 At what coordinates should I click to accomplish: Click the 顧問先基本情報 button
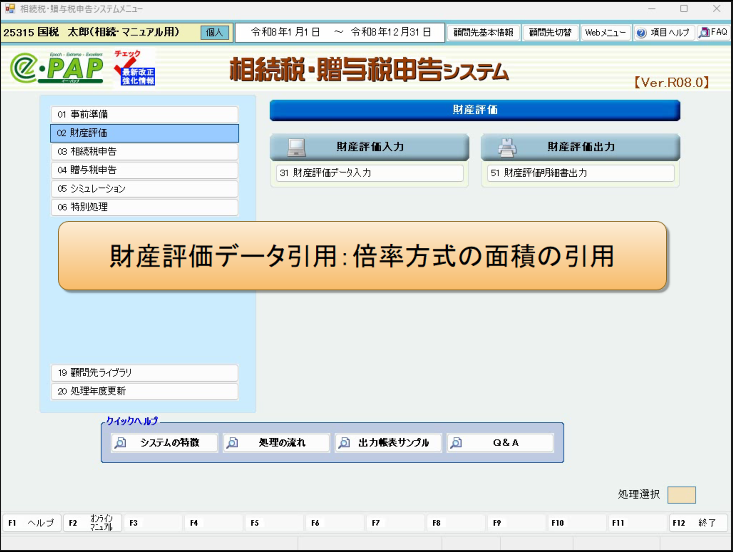pyautogui.click(x=483, y=33)
